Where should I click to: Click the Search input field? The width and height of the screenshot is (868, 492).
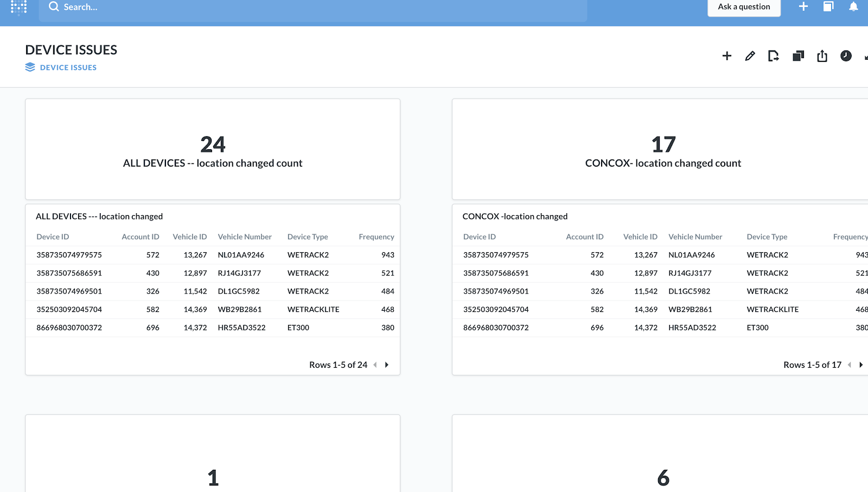tap(313, 8)
